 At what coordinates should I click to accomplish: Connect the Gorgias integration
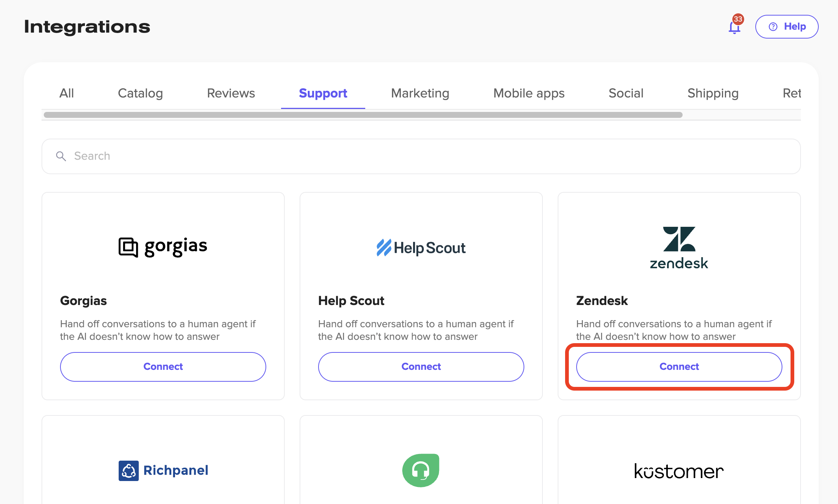pyautogui.click(x=163, y=367)
